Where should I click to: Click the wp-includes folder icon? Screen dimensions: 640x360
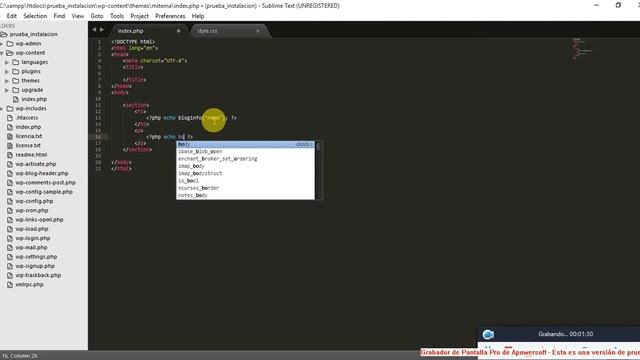pos(10,109)
